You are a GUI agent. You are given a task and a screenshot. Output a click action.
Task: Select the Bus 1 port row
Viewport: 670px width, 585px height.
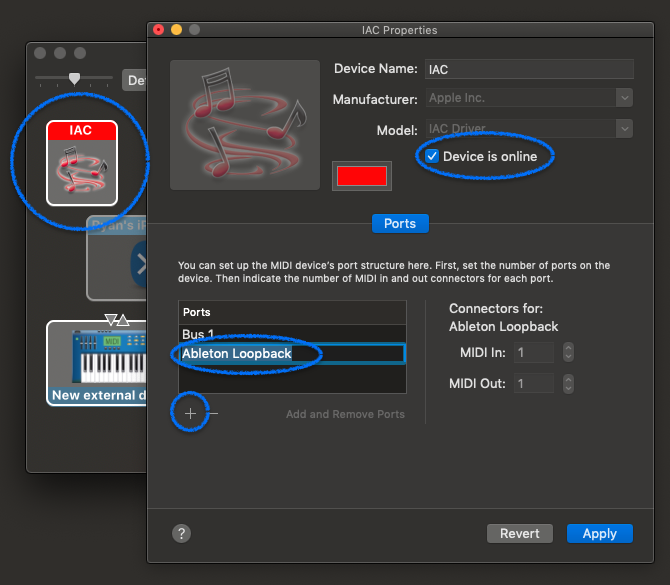[x=292, y=334]
